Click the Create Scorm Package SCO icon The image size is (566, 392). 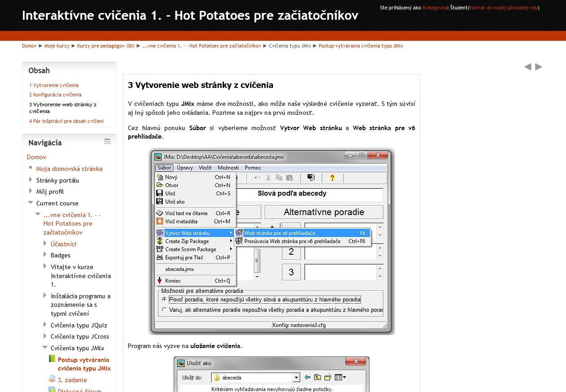click(x=160, y=249)
